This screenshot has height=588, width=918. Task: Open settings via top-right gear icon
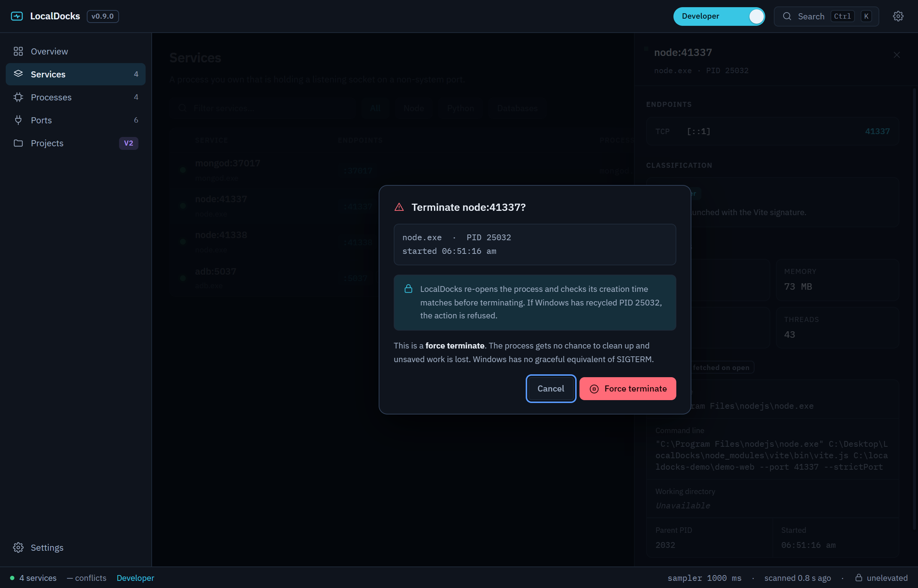pos(898,16)
